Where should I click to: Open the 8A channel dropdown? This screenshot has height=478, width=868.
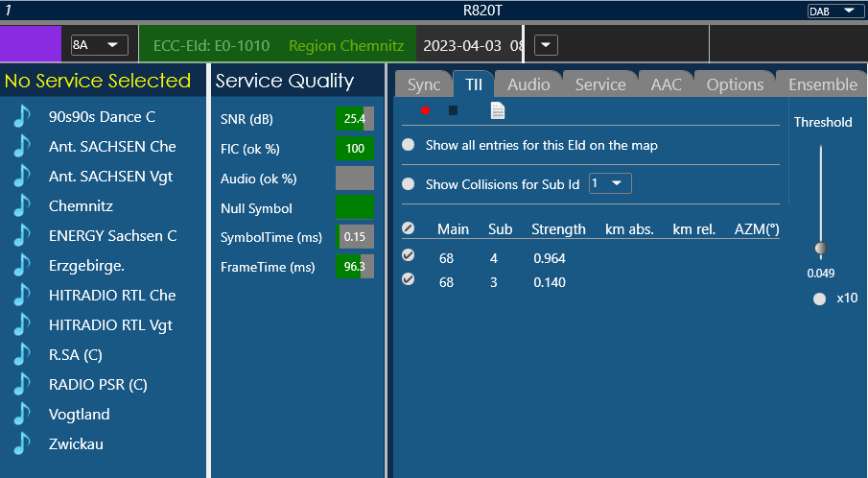tap(99, 45)
